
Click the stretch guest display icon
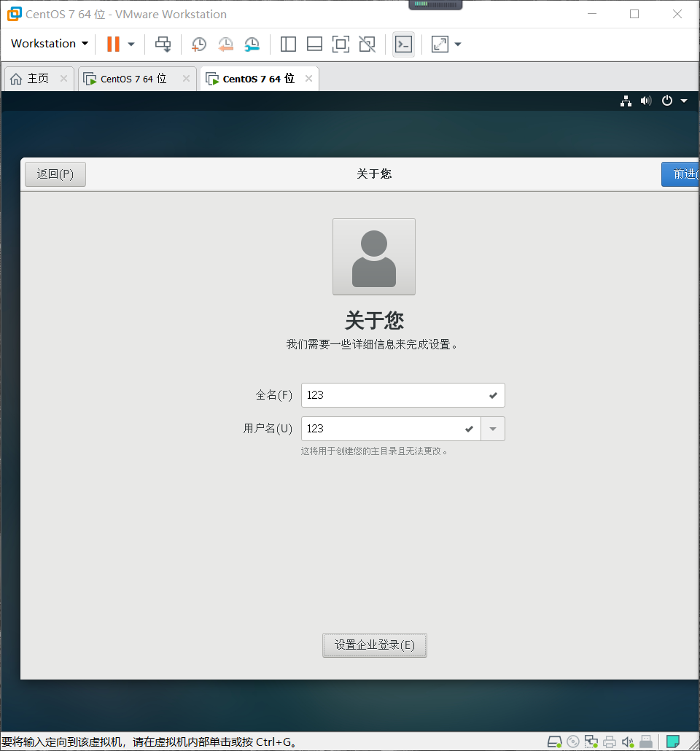pyautogui.click(x=440, y=44)
